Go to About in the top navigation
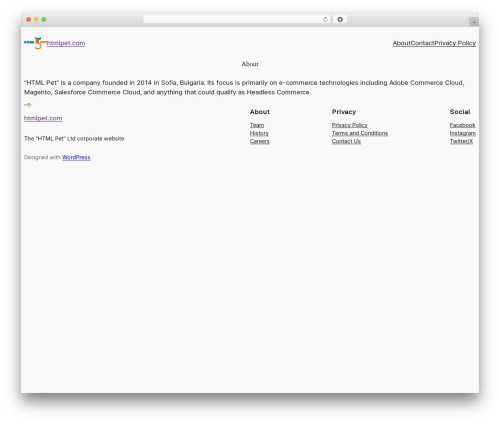The height and width of the screenshot is (423, 500). pyautogui.click(x=401, y=43)
